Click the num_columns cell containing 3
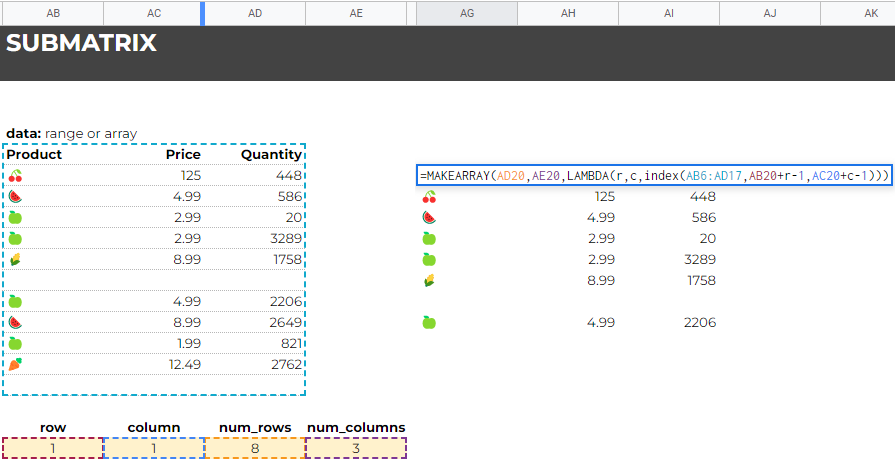 [x=356, y=448]
